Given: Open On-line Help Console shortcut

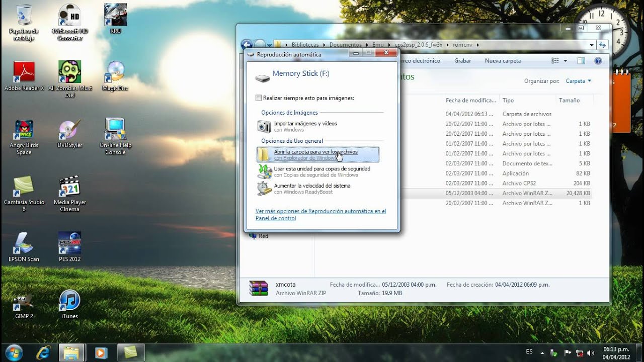Looking at the screenshot, I should tap(115, 137).
